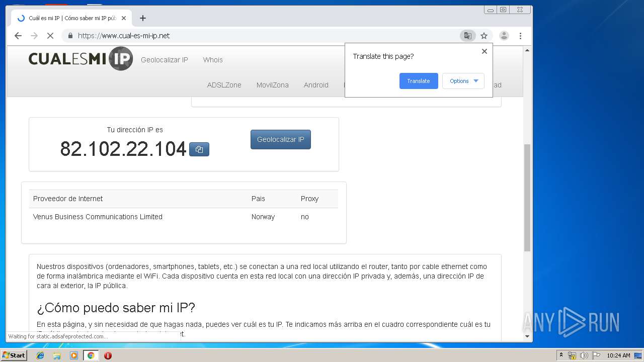
Task: Bookmark this page with the star icon
Action: point(484,36)
